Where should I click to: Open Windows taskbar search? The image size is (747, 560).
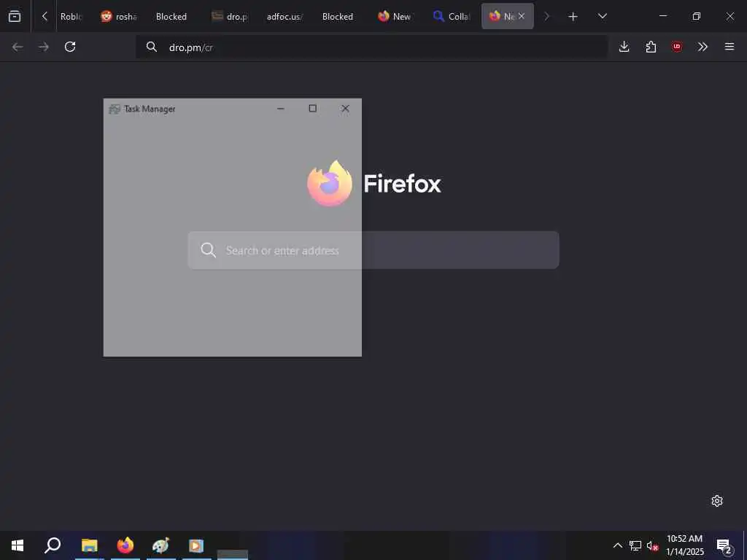tap(53, 545)
